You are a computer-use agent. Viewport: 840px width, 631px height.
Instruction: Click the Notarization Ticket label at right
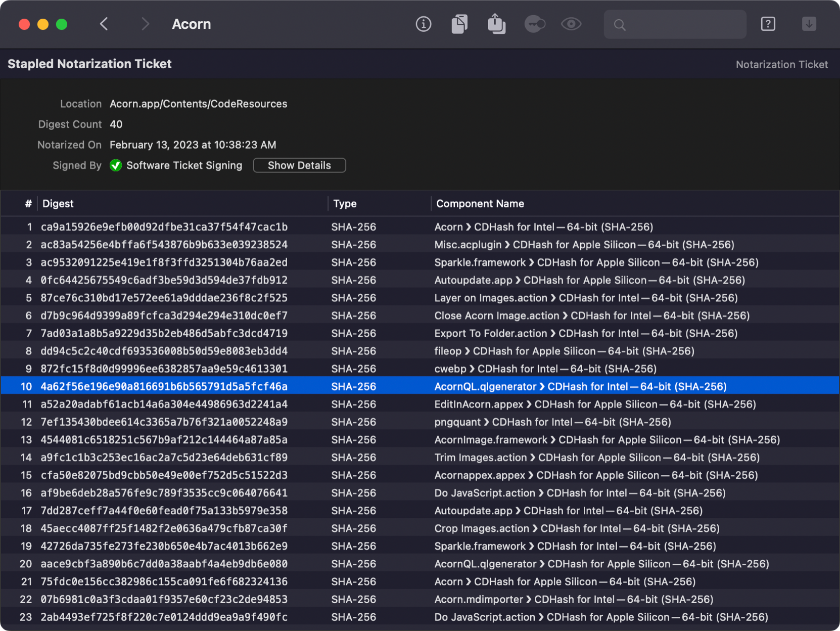point(781,65)
